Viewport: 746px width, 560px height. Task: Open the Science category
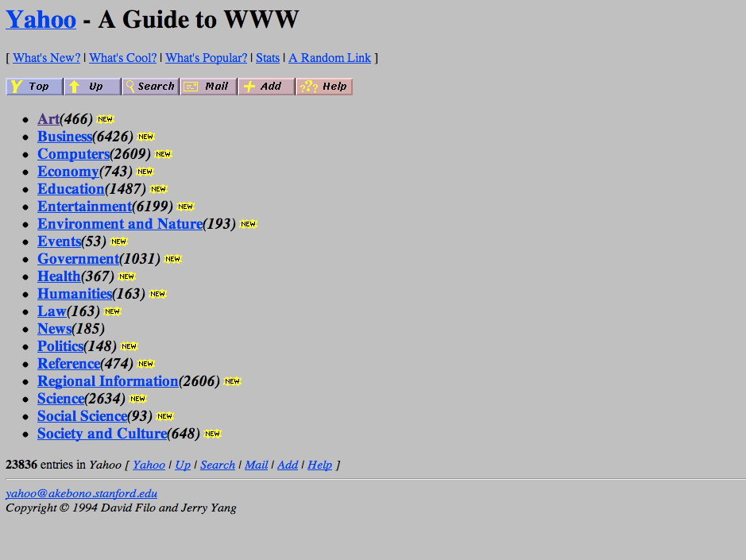click(x=61, y=399)
